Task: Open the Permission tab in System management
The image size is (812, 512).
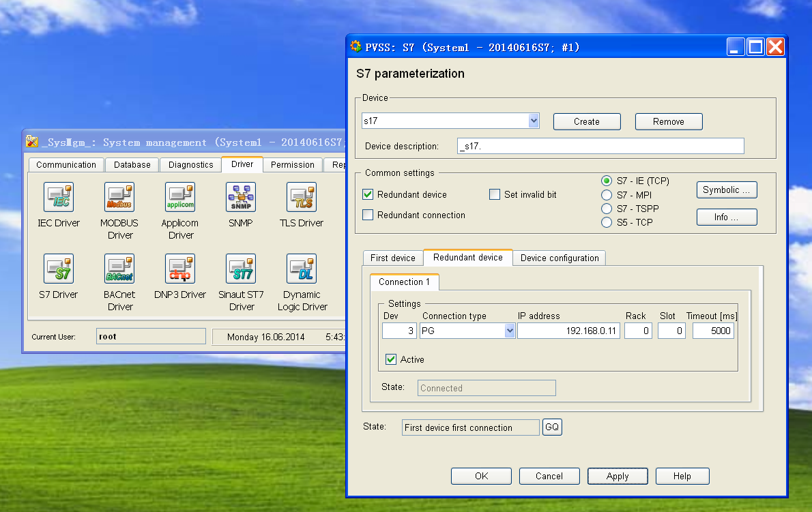Action: [x=293, y=164]
